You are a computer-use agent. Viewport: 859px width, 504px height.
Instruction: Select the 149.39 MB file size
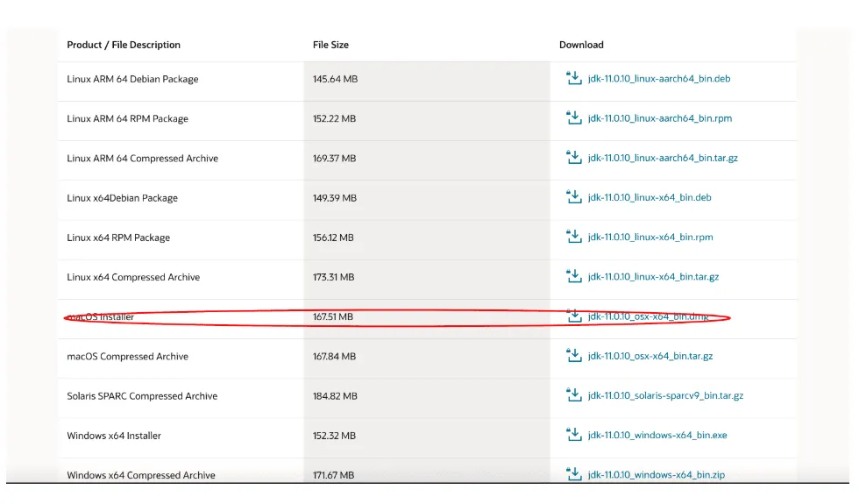[335, 198]
